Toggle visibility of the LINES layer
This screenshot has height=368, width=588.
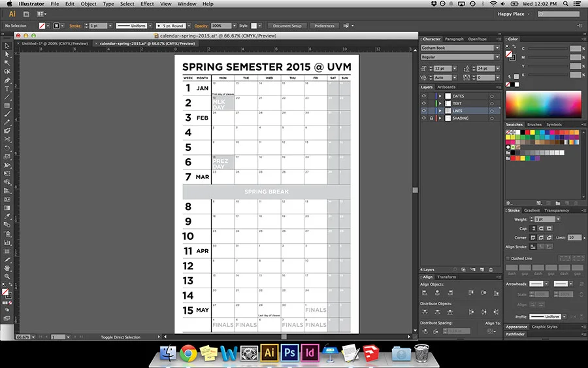(424, 110)
